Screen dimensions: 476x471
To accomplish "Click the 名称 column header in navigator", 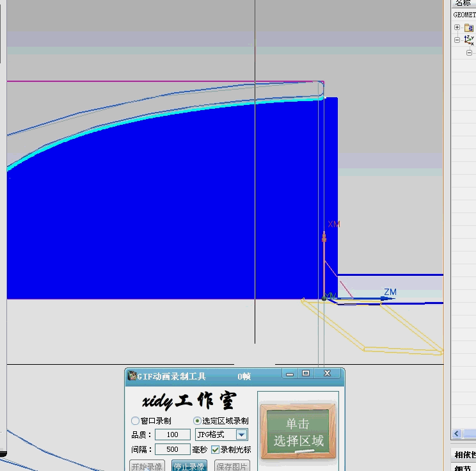I will point(464,3).
